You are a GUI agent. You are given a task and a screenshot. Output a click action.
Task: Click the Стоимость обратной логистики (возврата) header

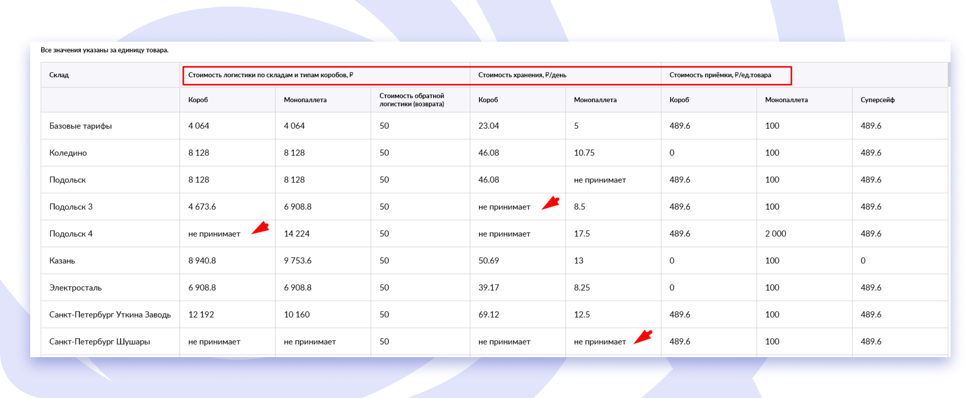coord(412,100)
